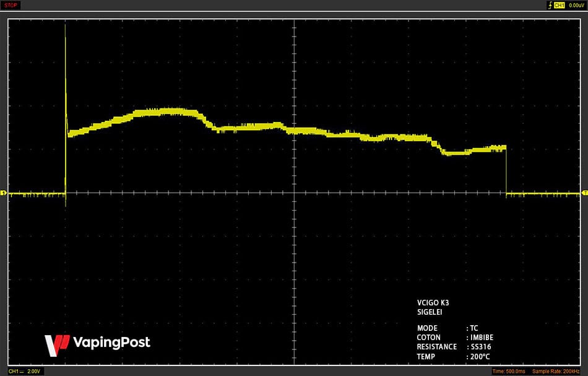Click the Sample Rate 200kHz readout

pos(556,372)
